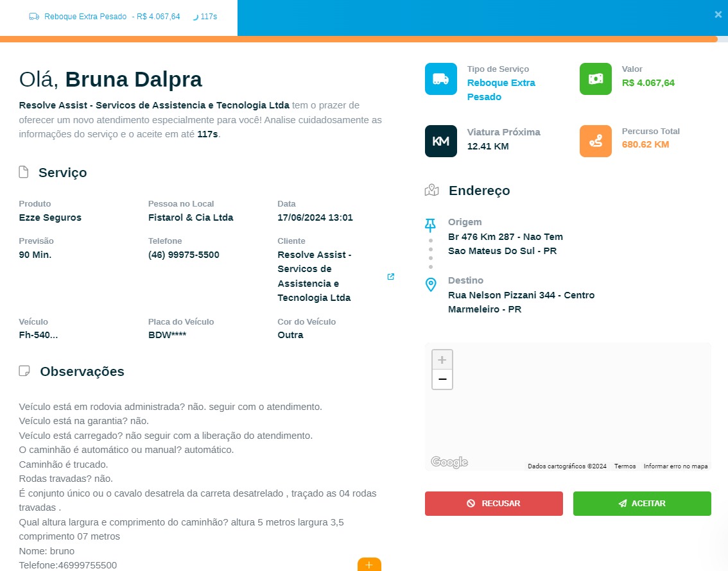Screen dimensions: 728x571
Task: Click Marmeleiro - PR text
Action: pos(484,309)
